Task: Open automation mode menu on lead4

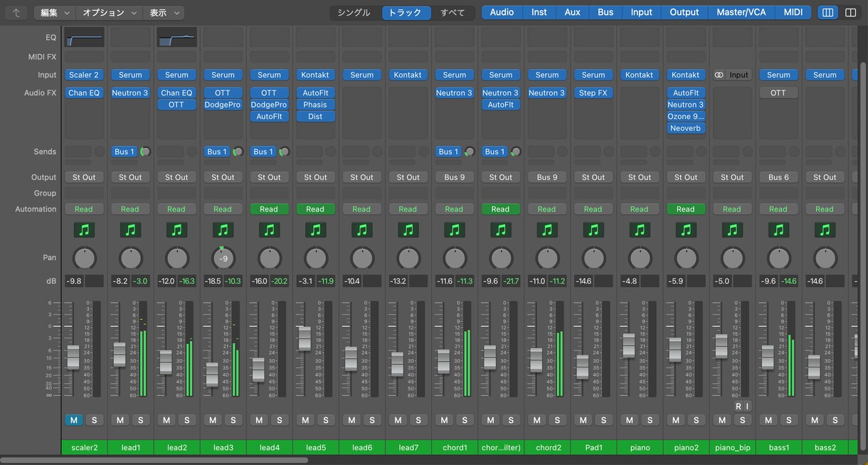Action: 269,209
